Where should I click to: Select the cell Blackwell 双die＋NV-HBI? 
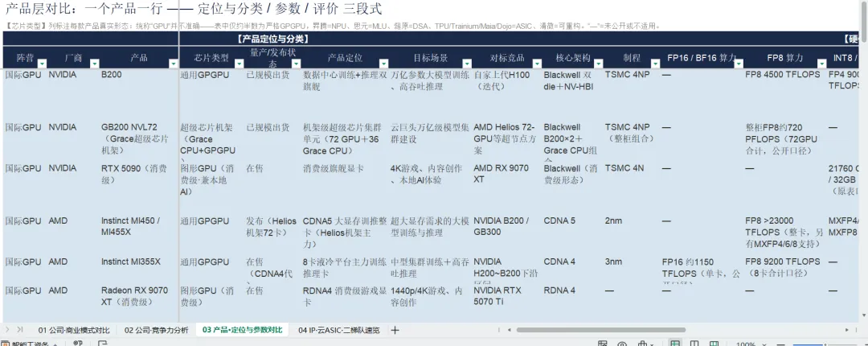click(570, 80)
